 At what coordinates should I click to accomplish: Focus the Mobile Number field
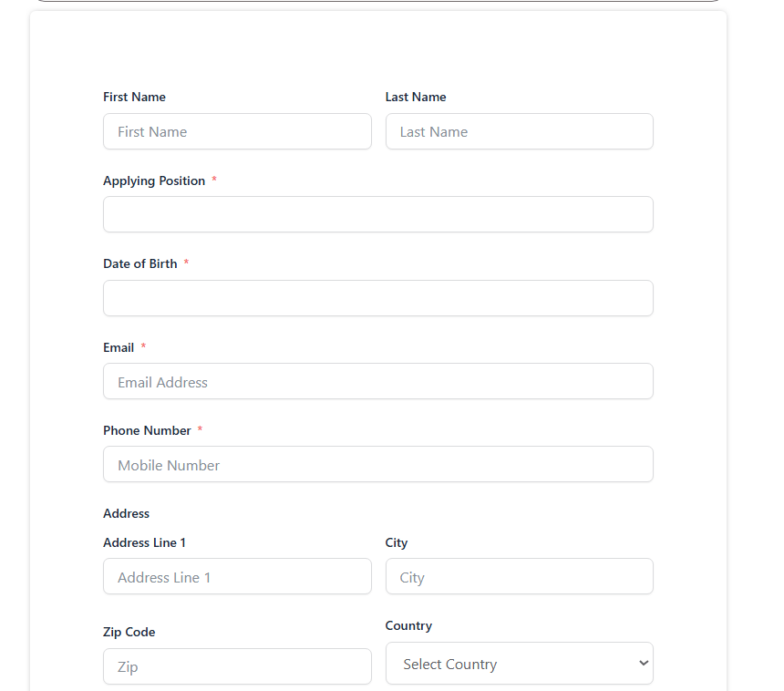378,464
